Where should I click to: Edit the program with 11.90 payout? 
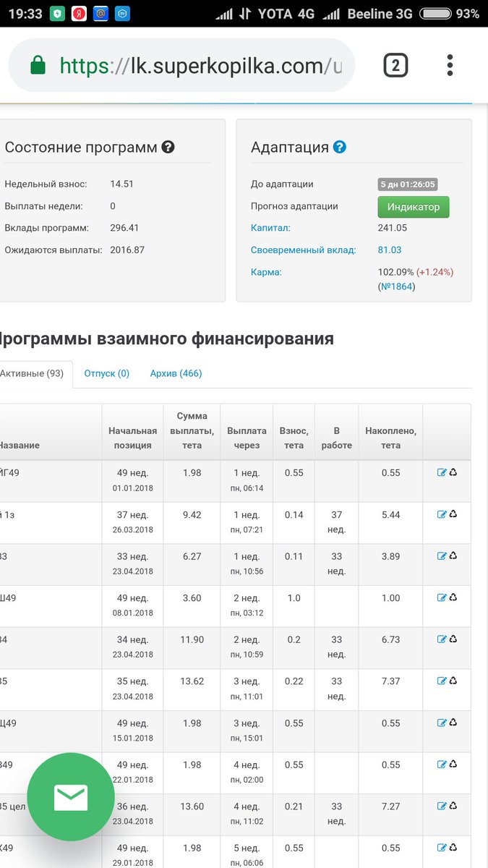pos(442,639)
